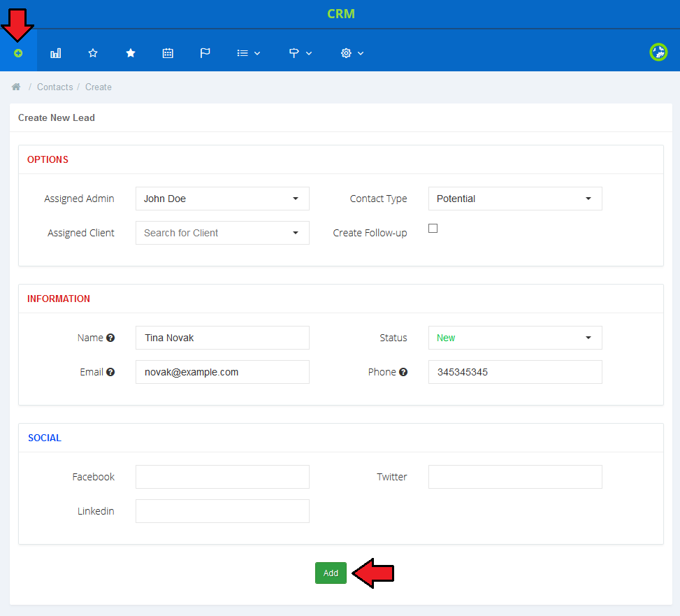Click the filled star icon

[x=131, y=53]
